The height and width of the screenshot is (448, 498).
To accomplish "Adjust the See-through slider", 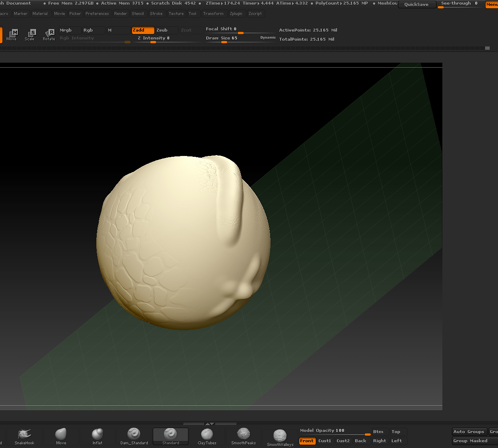I will tap(460, 4).
